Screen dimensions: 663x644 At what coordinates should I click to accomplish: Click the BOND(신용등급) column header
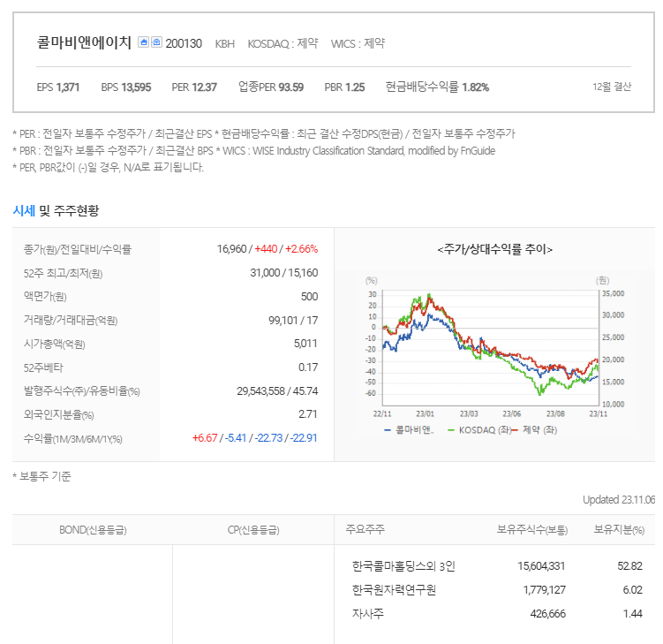point(93,530)
